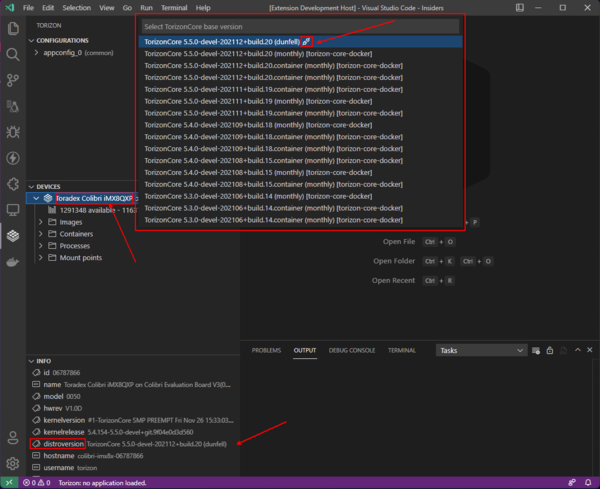The width and height of the screenshot is (600, 489).
Task: Select the kernelversion info row
Action: (x=133, y=420)
